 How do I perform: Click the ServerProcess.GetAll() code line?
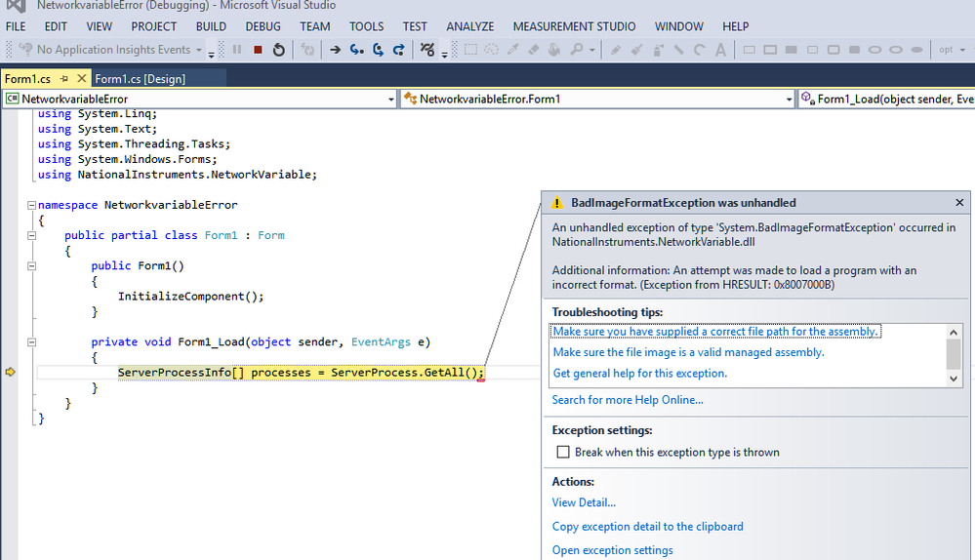tap(301, 373)
